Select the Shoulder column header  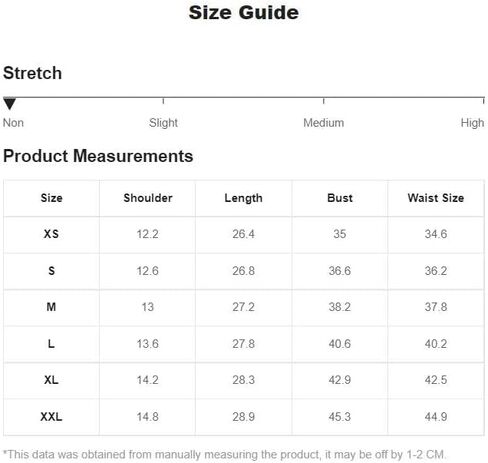pos(148,198)
